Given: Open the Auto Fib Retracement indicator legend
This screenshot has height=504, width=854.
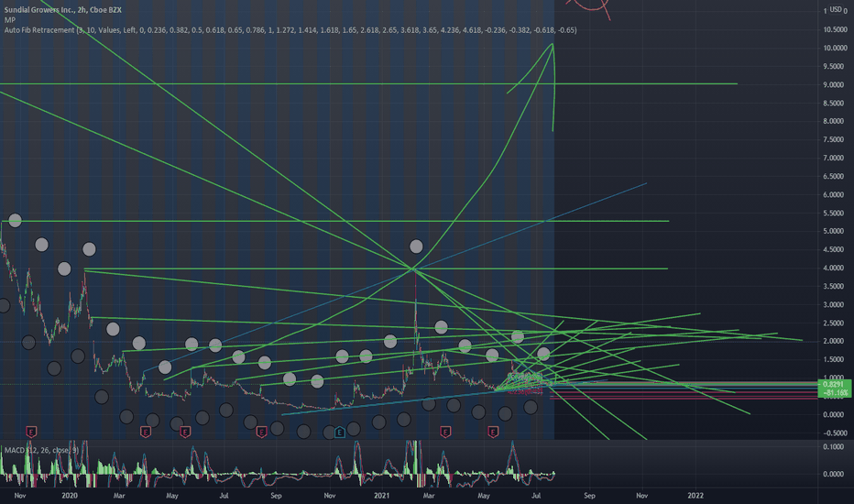Looking at the screenshot, I should (x=290, y=30).
